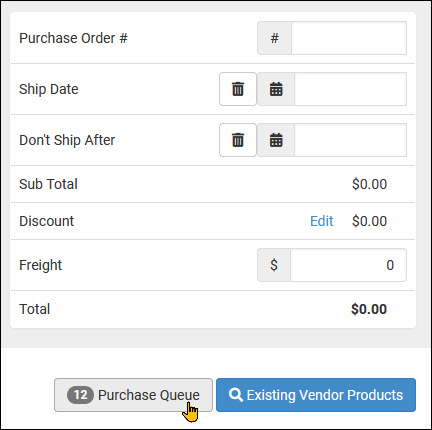This screenshot has width=432, height=430.
Task: Click magnifier icon on Existing Vendor Products
Action: coord(236,395)
